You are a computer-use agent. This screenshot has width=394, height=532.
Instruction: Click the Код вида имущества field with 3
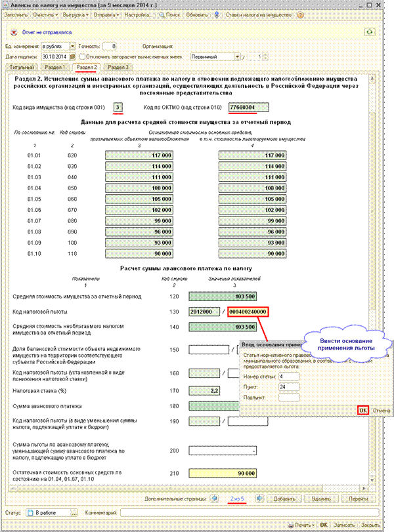pos(118,107)
